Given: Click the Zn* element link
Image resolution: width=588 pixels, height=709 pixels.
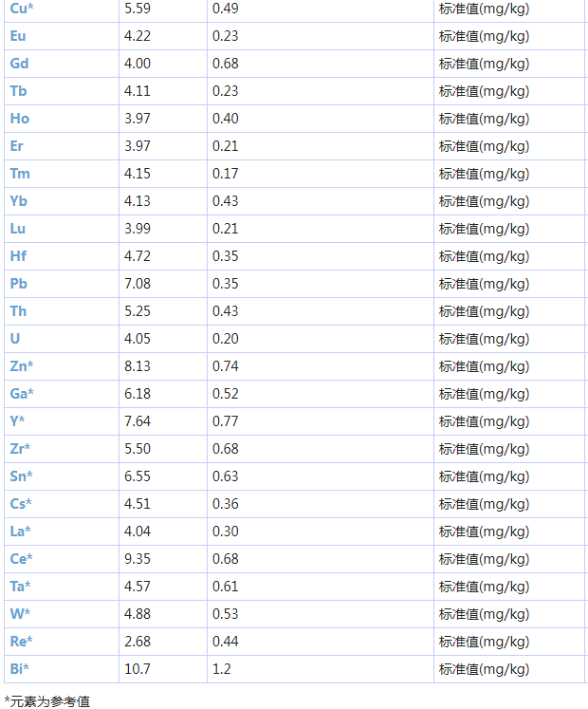Looking at the screenshot, I should 22,366.
